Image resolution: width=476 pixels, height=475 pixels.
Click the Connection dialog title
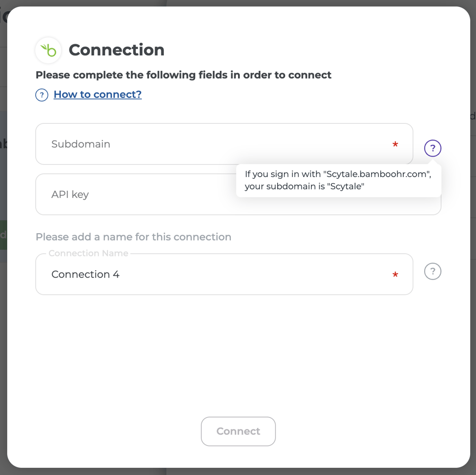116,49
